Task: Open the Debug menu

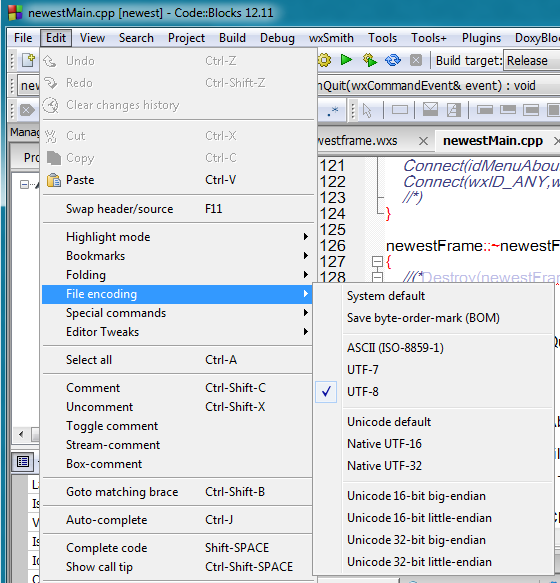Action: click(277, 38)
